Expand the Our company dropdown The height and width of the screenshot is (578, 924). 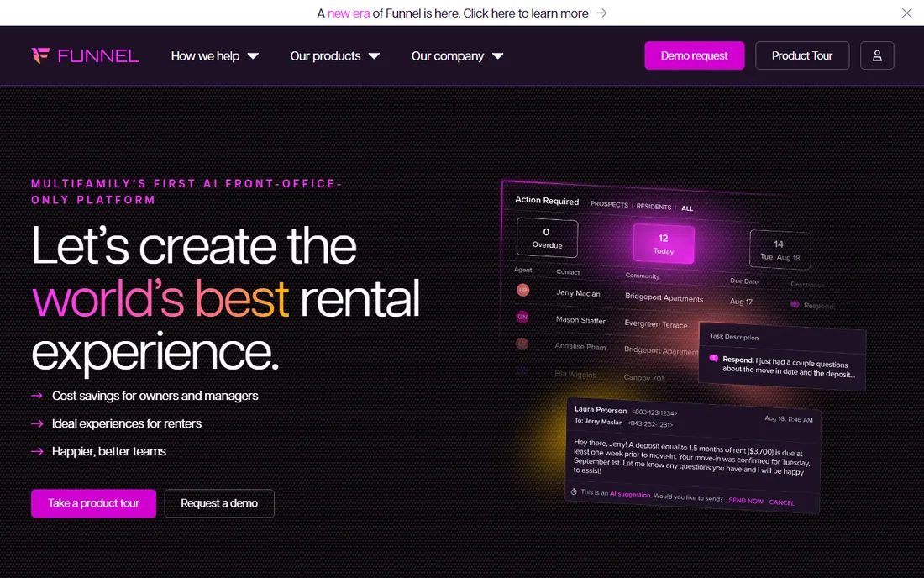tap(457, 56)
